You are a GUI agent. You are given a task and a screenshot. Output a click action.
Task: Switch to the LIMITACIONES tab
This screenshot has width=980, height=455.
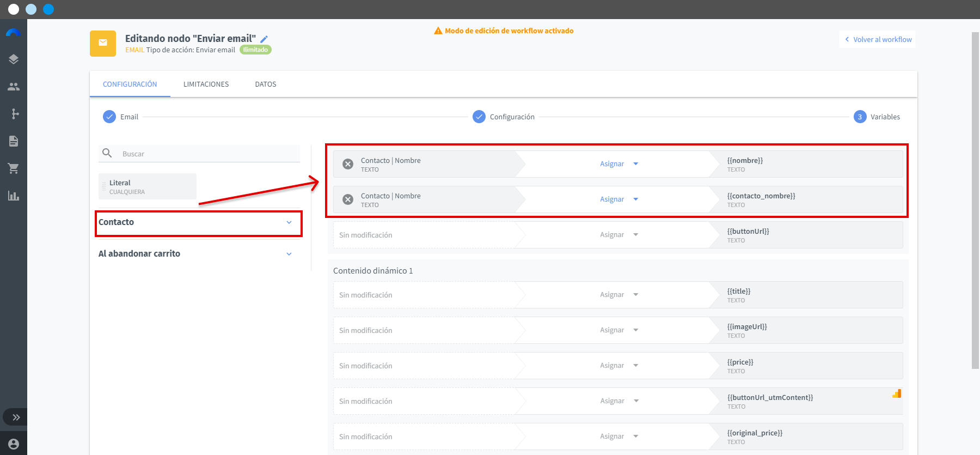(206, 84)
